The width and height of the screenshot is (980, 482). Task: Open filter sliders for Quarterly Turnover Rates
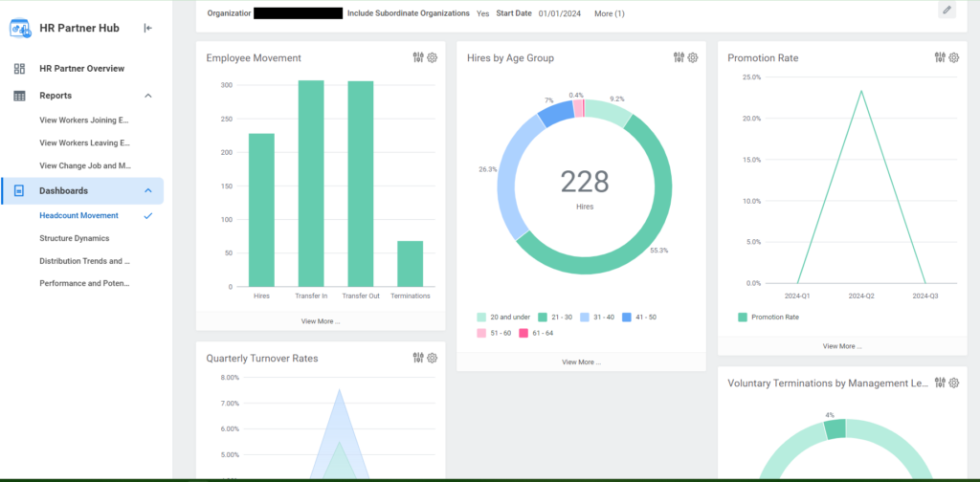(x=418, y=358)
